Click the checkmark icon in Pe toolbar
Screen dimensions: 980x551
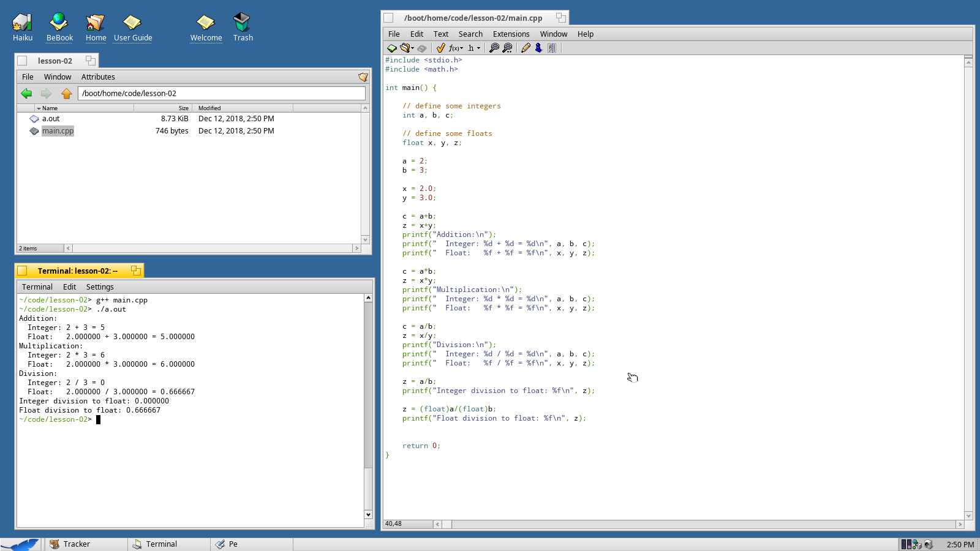[x=440, y=48]
